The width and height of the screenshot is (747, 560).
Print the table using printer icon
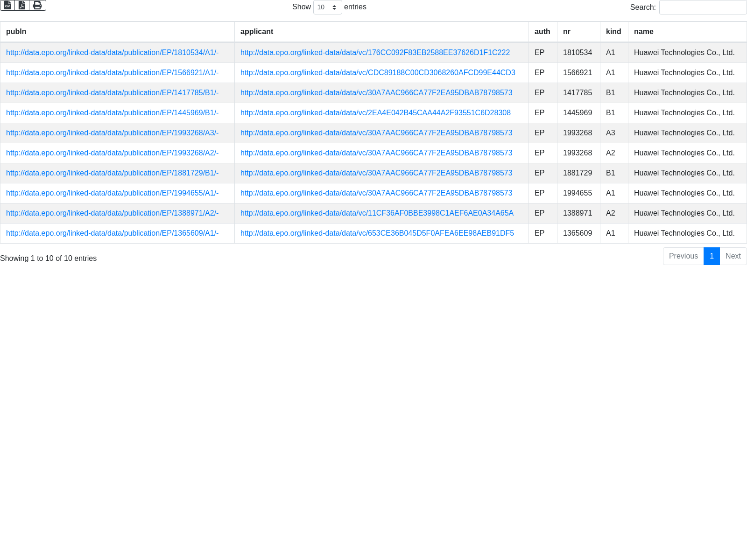click(37, 5)
